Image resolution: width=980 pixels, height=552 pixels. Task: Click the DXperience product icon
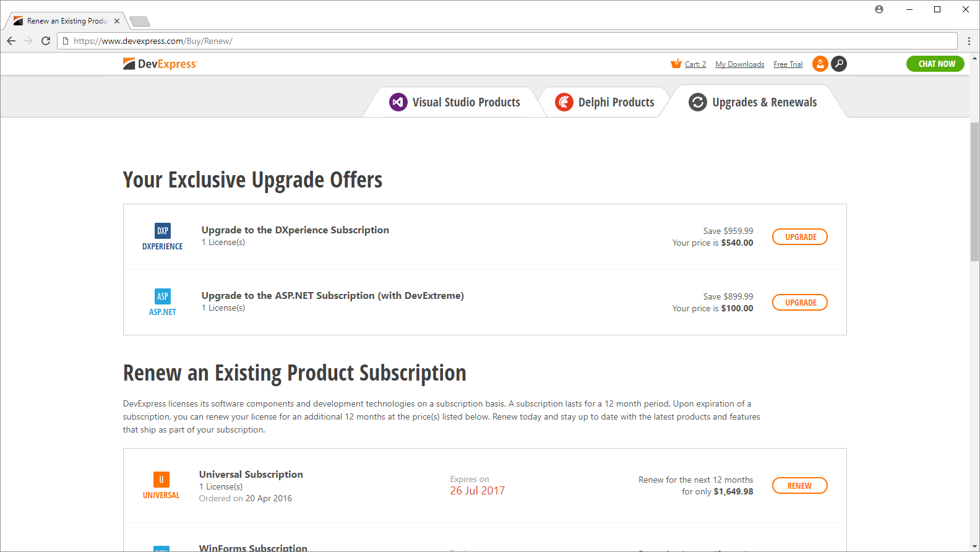[163, 231]
